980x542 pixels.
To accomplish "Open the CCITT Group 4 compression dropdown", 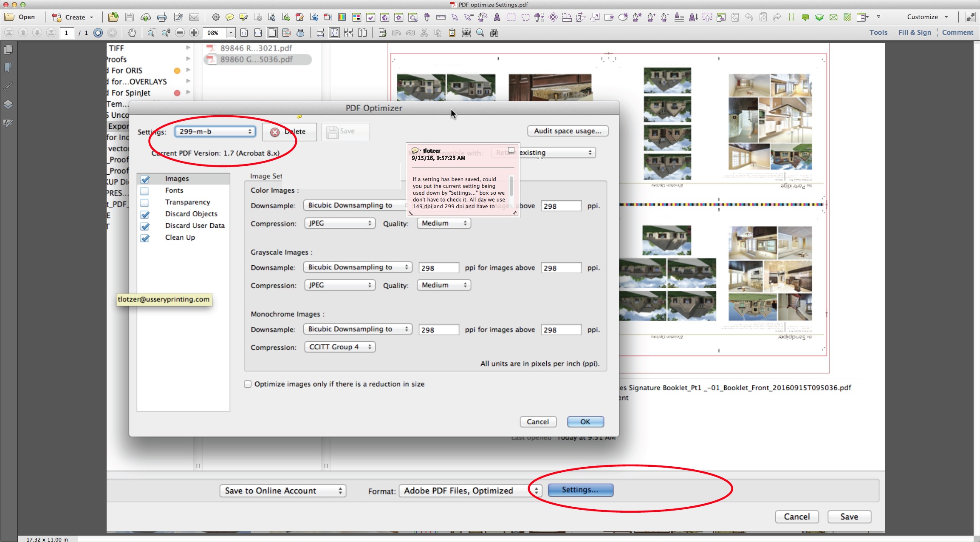I will coord(340,347).
